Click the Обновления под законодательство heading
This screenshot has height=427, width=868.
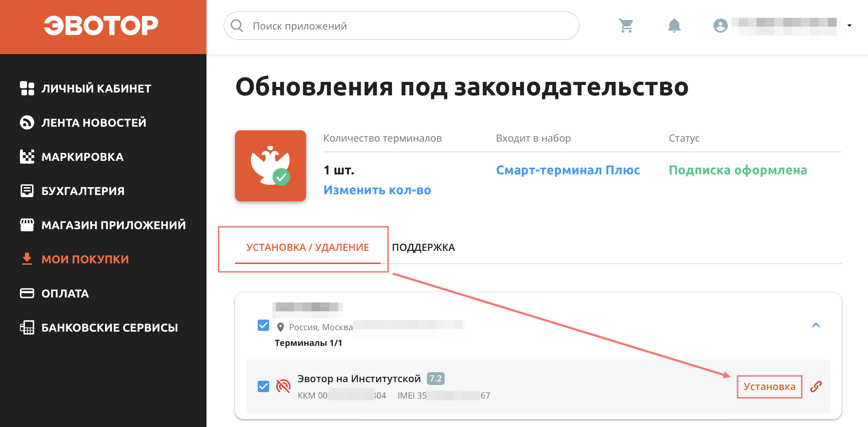(462, 87)
